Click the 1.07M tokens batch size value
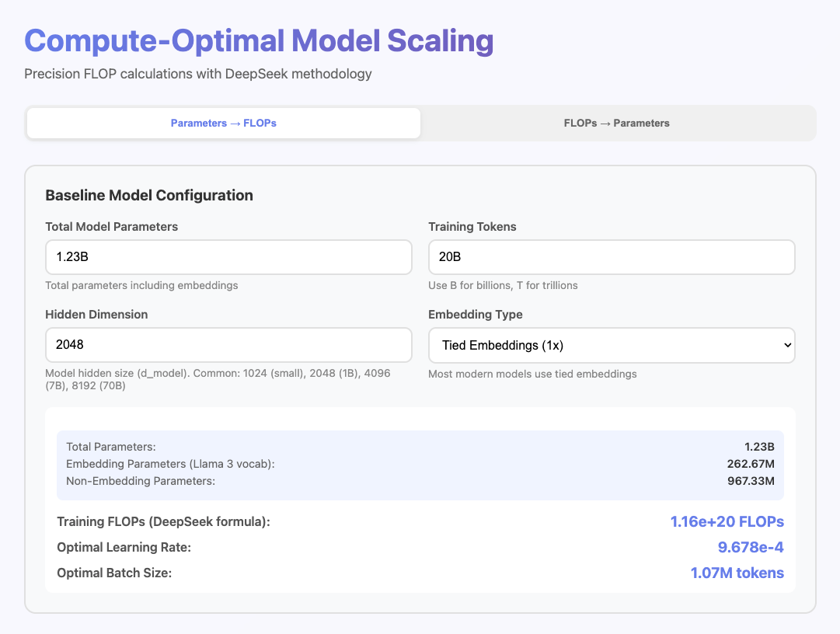840x634 pixels. pyautogui.click(x=737, y=573)
